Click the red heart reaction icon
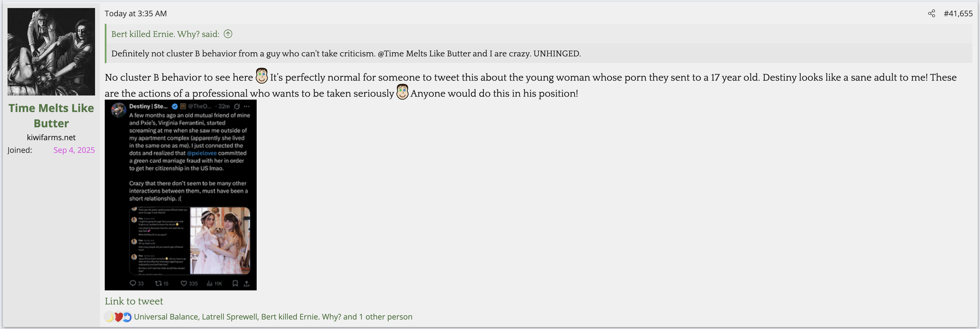Viewport: 980px width, 329px height. (118, 317)
